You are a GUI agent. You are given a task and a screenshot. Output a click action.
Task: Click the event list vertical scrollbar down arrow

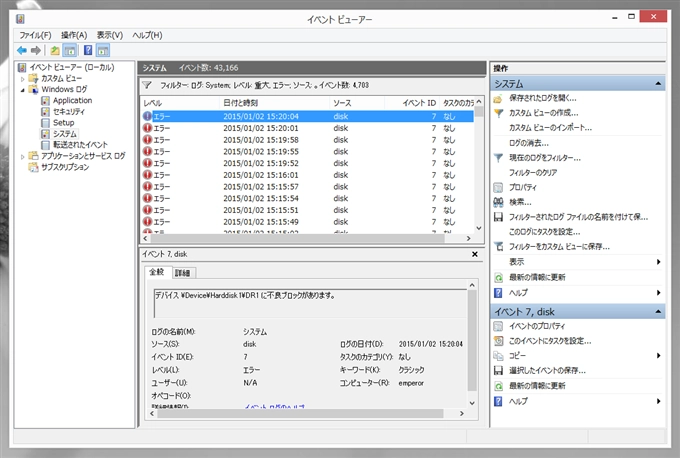pos(479,228)
